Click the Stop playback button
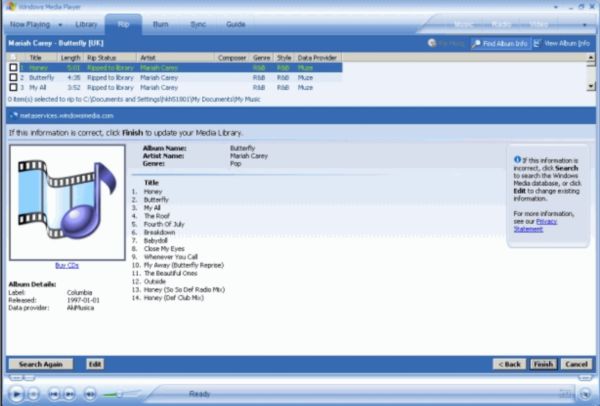Viewport: 600px width, 406px height. [x=33, y=394]
